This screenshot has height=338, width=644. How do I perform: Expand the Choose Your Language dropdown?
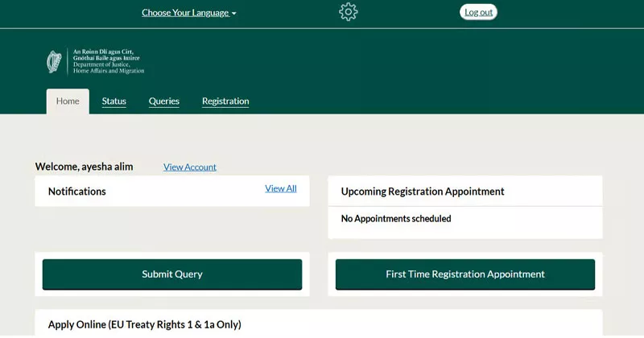pyautogui.click(x=185, y=12)
